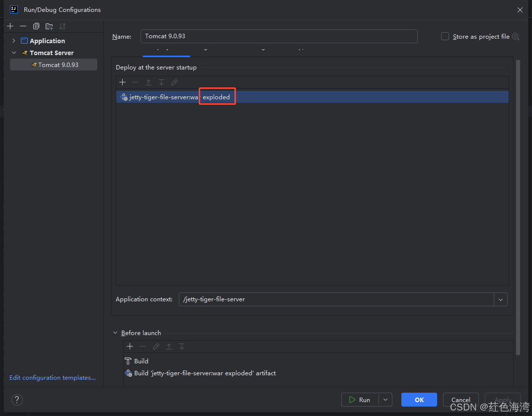Select the Application configuration type
532x416 pixels.
point(47,41)
